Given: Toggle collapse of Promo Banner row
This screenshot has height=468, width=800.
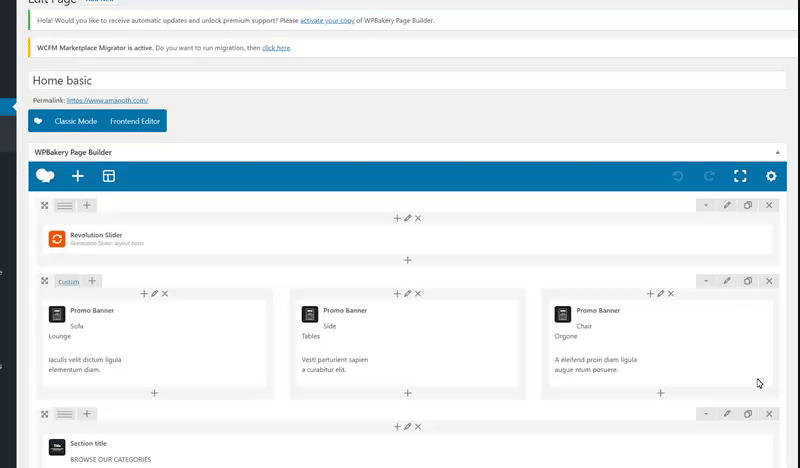Looking at the screenshot, I should [x=706, y=281].
